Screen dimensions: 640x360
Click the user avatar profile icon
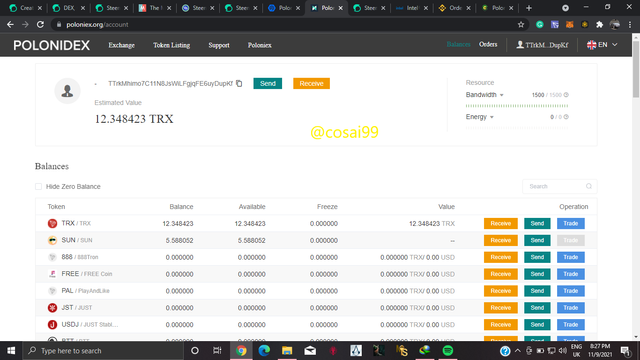(x=67, y=91)
